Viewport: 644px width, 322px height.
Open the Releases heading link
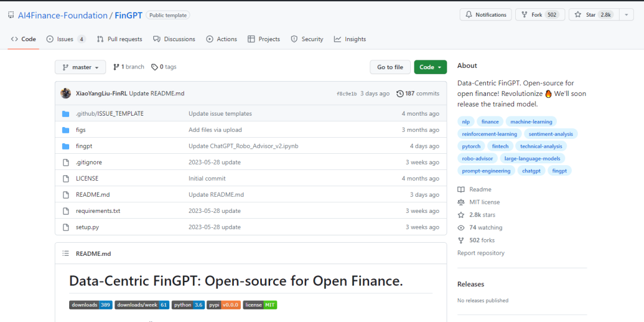pos(470,284)
